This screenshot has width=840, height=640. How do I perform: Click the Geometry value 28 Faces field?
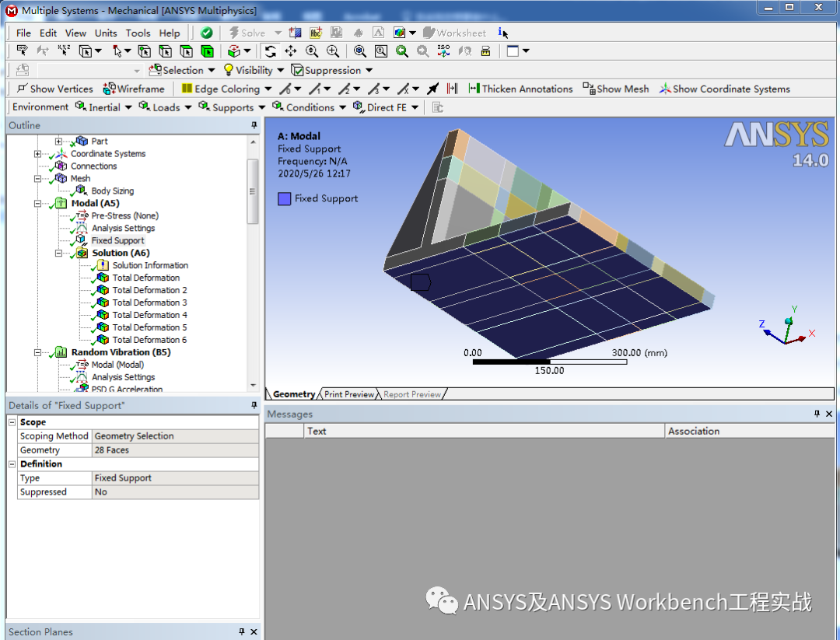[175, 450]
